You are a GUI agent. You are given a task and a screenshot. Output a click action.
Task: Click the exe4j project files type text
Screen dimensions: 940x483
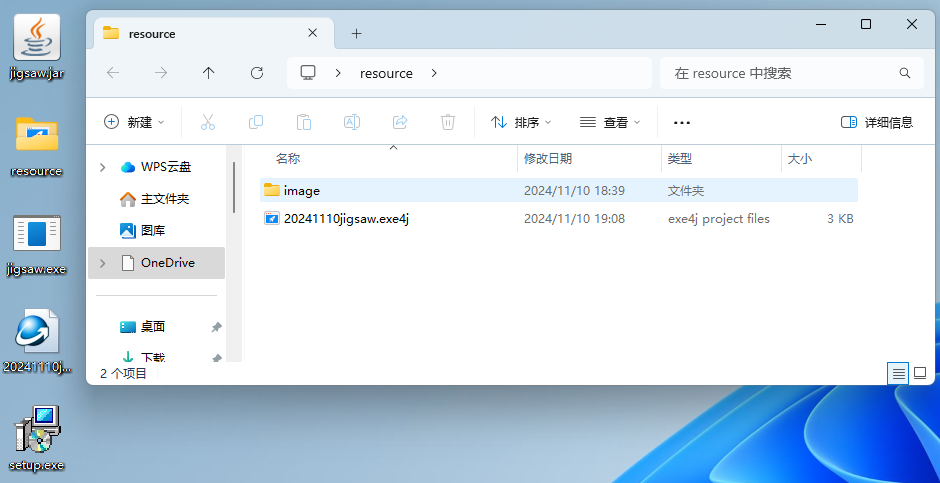pyautogui.click(x=719, y=219)
